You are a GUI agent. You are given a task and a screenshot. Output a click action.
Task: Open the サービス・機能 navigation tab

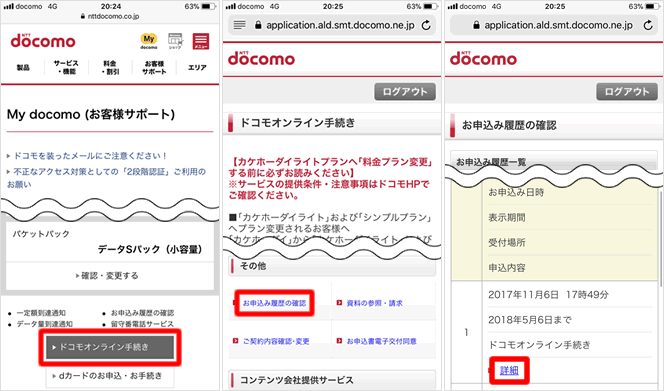66,67
